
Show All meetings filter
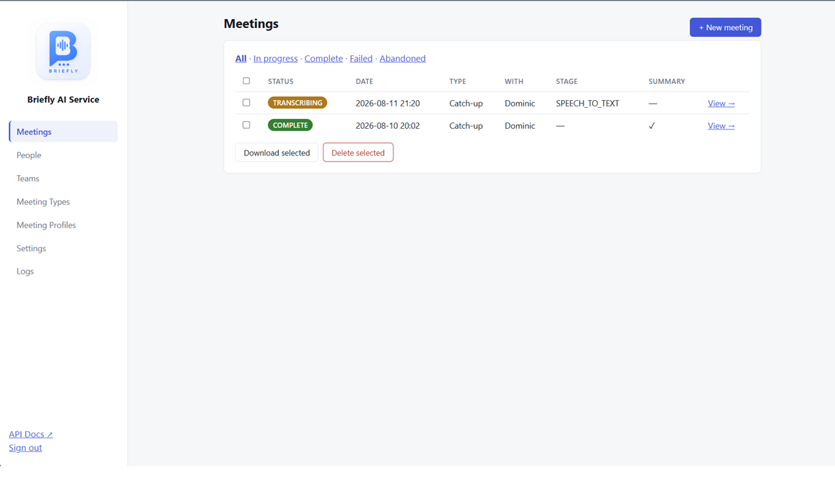click(x=241, y=59)
